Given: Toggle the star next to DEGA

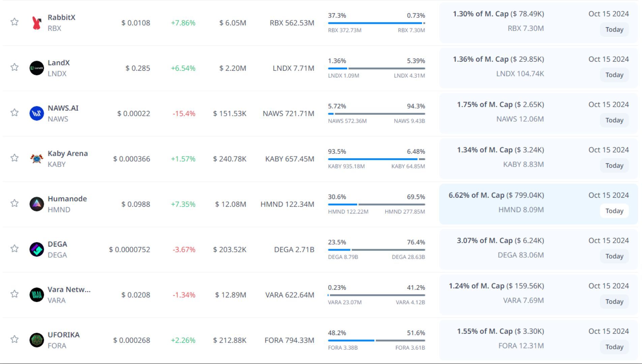Looking at the screenshot, I should [14, 249].
